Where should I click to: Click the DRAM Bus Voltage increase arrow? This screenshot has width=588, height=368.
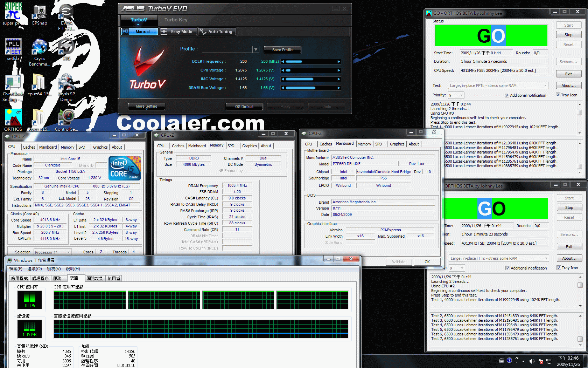coord(339,88)
